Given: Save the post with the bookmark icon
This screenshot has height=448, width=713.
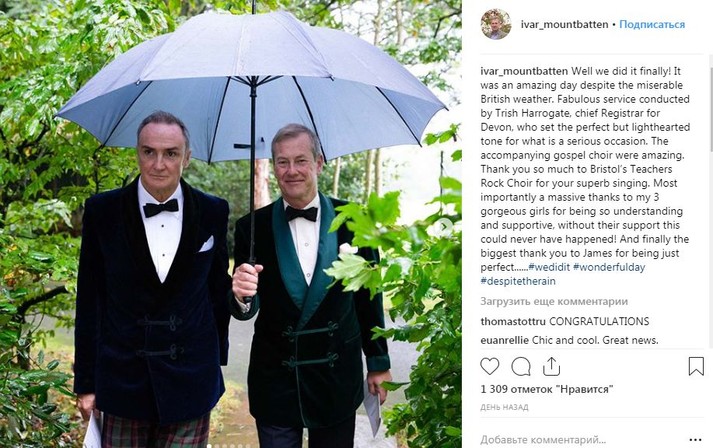Looking at the screenshot, I should click(696, 366).
